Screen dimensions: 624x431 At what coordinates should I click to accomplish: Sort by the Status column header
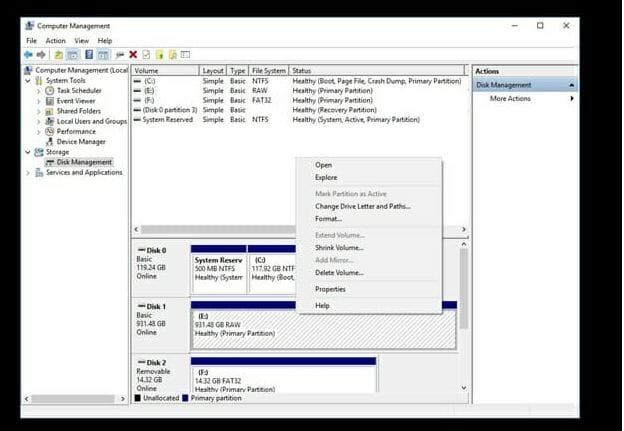[x=376, y=70]
